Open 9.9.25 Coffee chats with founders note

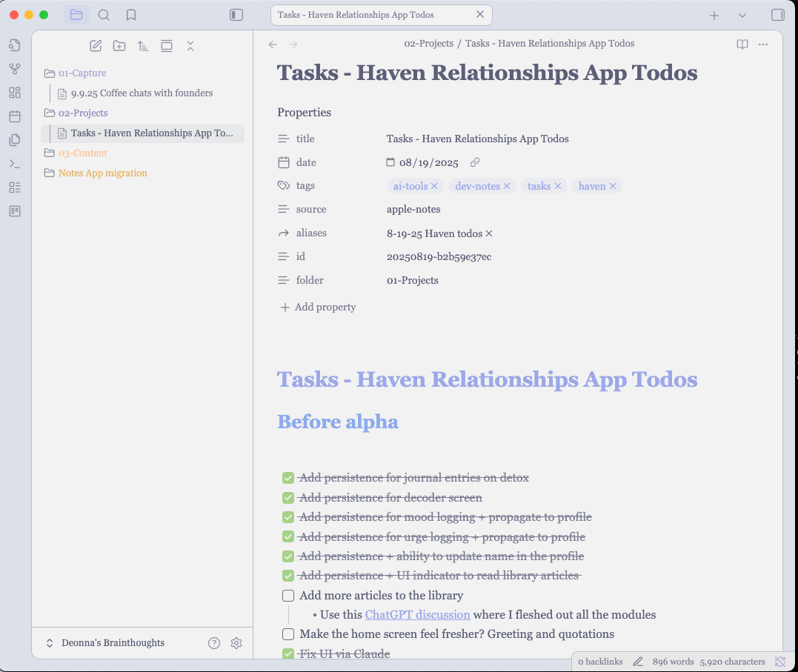click(x=142, y=93)
